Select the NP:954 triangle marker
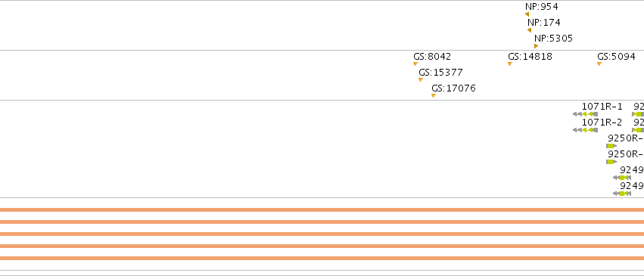644x276 pixels. tap(527, 14)
